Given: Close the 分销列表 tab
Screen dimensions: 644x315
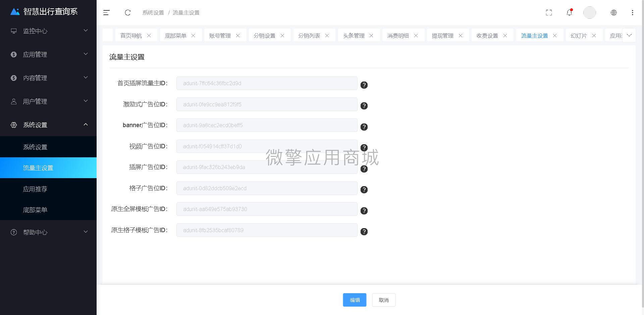Looking at the screenshot, I should click(327, 36).
